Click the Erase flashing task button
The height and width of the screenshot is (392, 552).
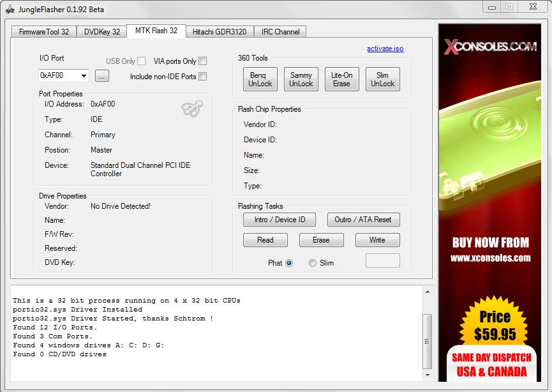click(x=322, y=240)
